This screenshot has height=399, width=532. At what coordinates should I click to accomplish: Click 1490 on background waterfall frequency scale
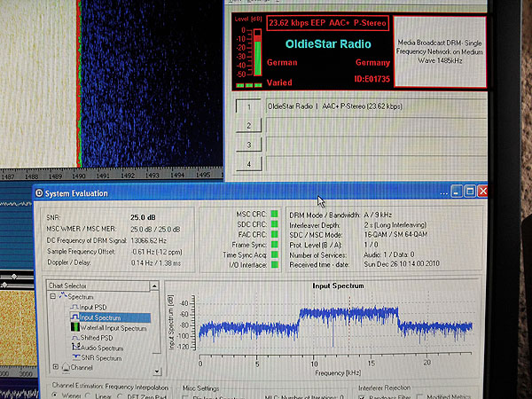point(78,176)
